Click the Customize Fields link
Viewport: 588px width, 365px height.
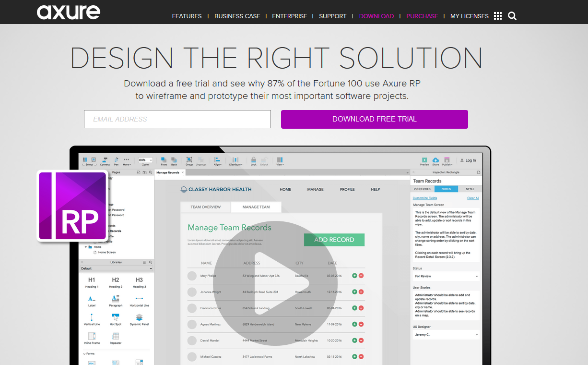coord(425,198)
